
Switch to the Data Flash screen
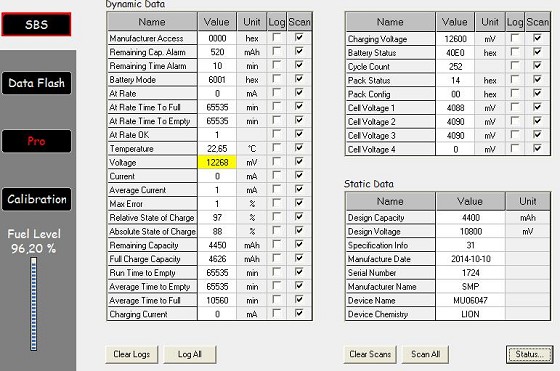click(x=36, y=83)
